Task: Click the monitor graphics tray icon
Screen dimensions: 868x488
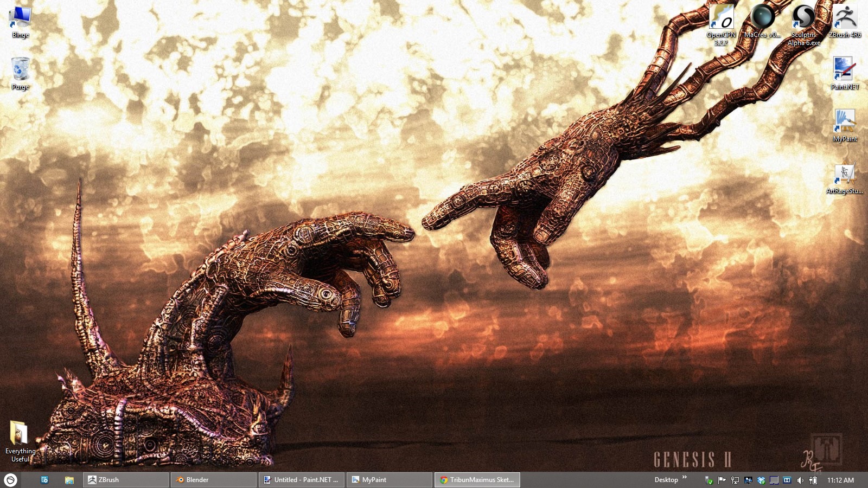Action: click(x=748, y=480)
